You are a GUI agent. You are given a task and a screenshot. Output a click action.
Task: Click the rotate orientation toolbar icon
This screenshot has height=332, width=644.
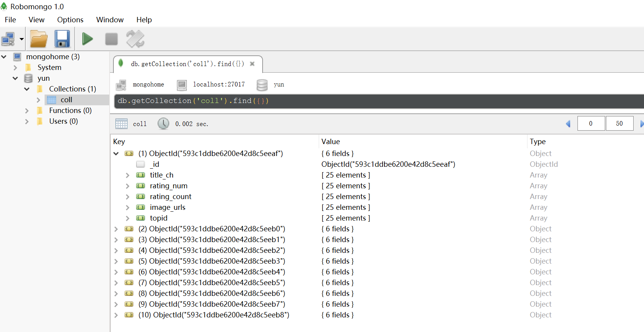135,39
